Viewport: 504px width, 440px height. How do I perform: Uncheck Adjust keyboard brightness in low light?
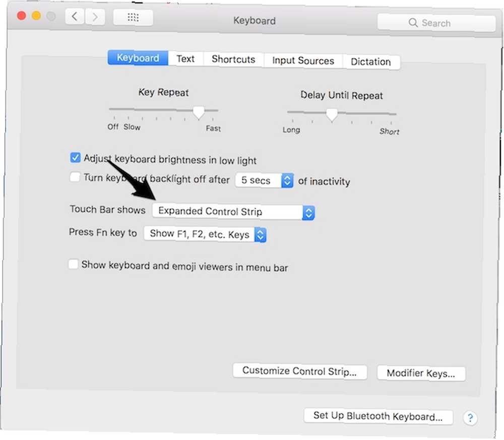click(x=75, y=157)
